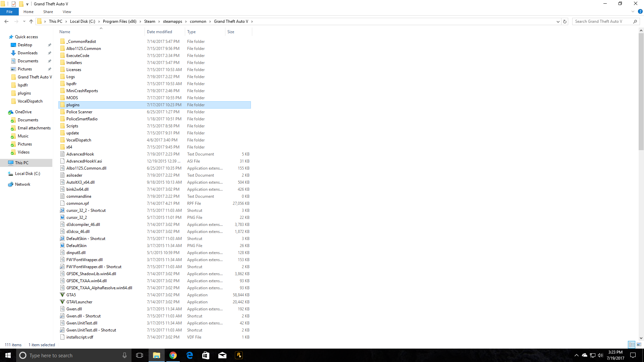Click the vertical scrollbar down arrow

[x=641, y=338]
